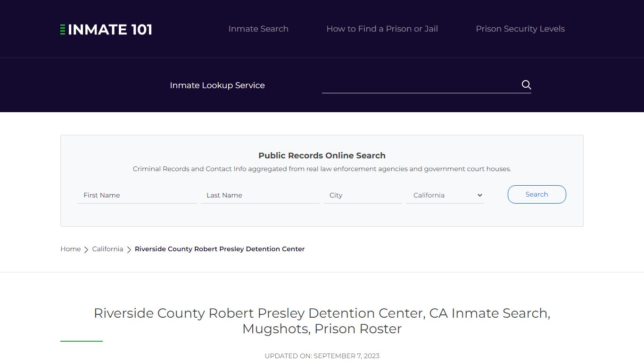Click the Last Name input field
The height and width of the screenshot is (362, 644).
[x=260, y=195]
